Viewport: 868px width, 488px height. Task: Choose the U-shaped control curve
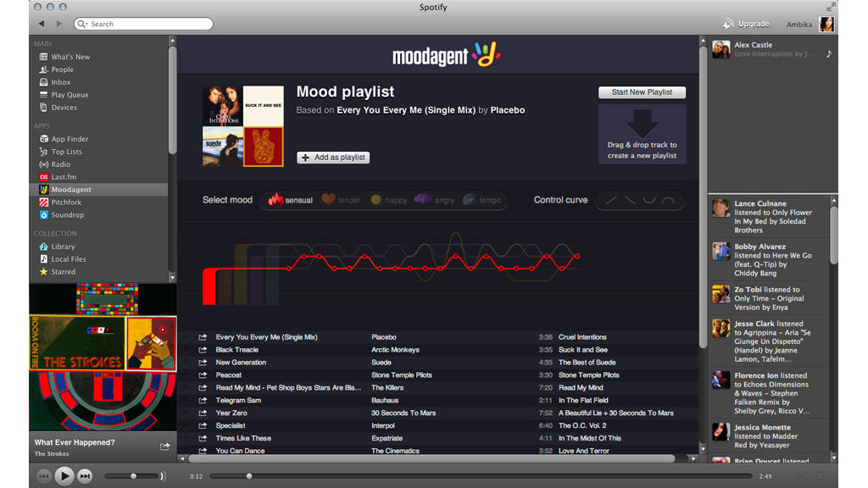[648, 200]
